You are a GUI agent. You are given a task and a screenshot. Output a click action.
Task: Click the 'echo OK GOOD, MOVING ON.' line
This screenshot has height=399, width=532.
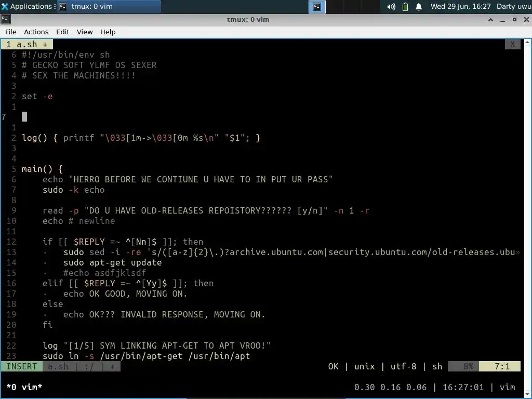point(125,294)
